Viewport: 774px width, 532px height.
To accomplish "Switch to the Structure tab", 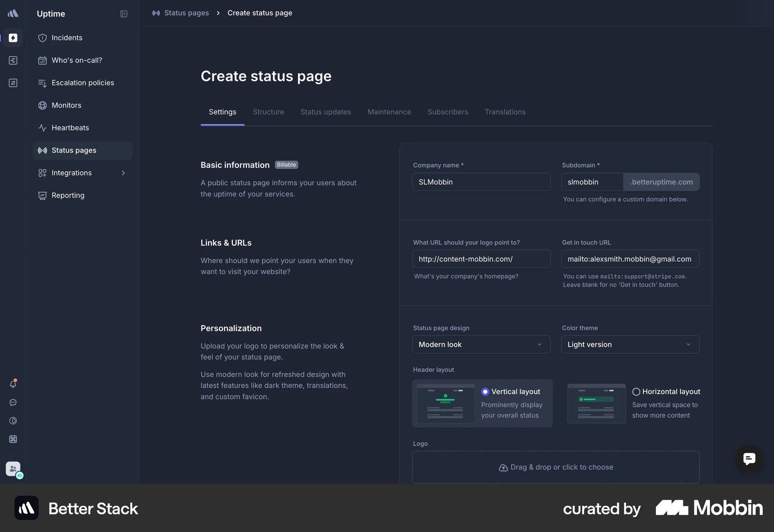I will point(268,112).
